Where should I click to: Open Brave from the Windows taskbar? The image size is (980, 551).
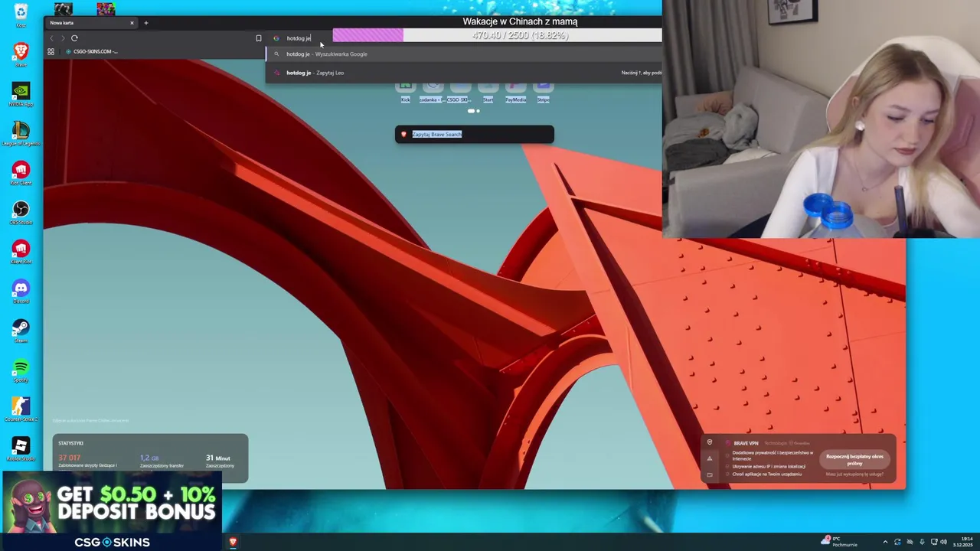click(x=233, y=542)
